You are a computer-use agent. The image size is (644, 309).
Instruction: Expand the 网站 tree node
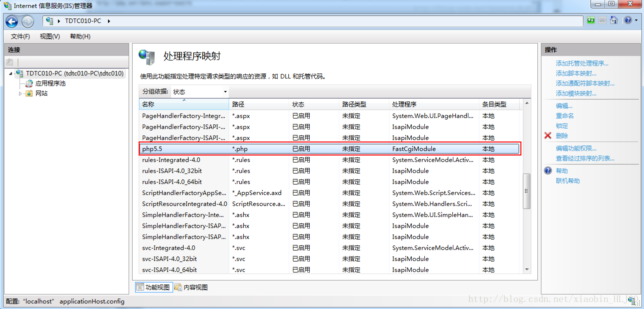(x=21, y=93)
